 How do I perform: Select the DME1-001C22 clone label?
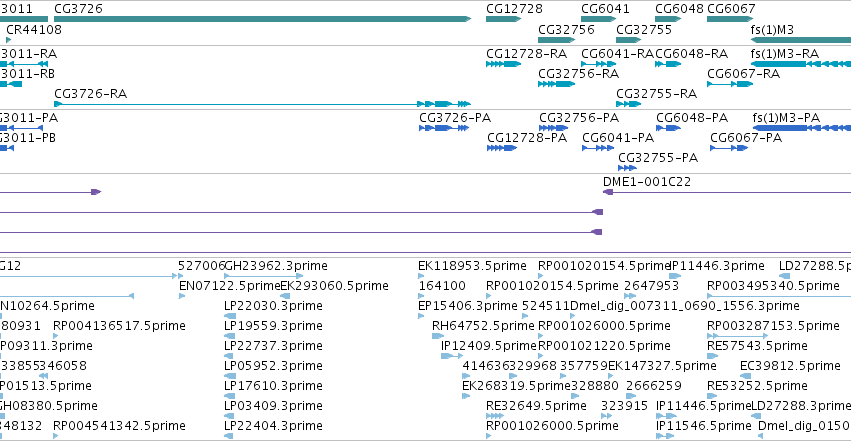click(647, 181)
